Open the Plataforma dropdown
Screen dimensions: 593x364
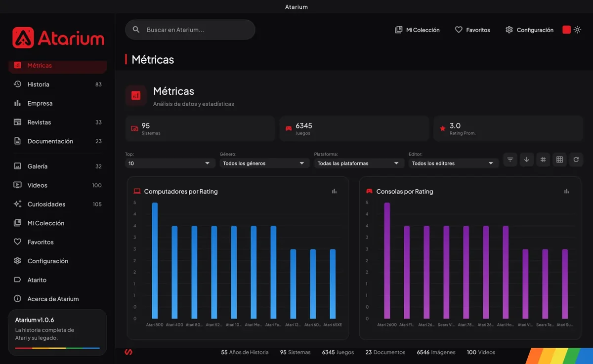point(360,163)
